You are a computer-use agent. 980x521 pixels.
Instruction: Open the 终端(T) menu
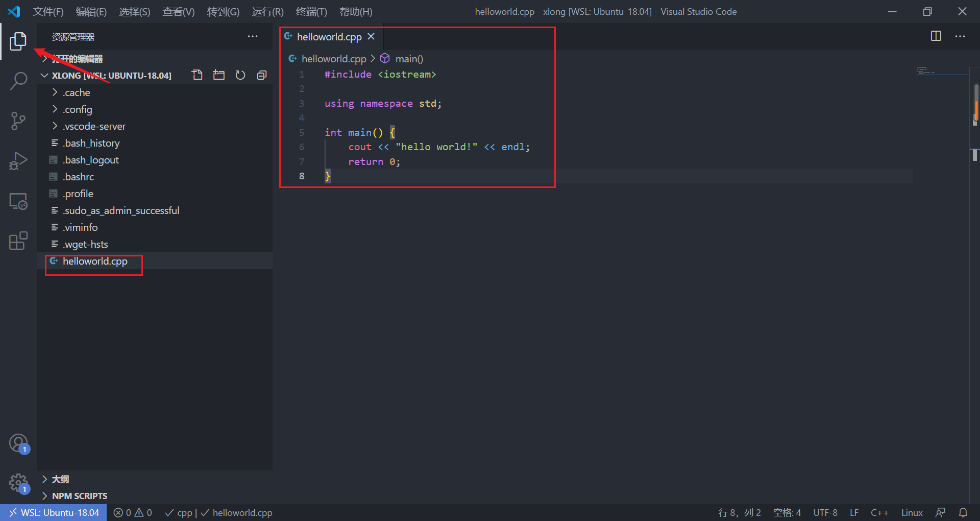pos(311,12)
